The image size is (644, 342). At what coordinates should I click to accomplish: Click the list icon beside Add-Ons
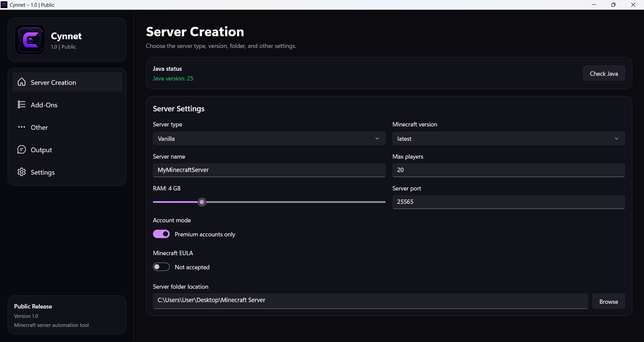tap(22, 105)
